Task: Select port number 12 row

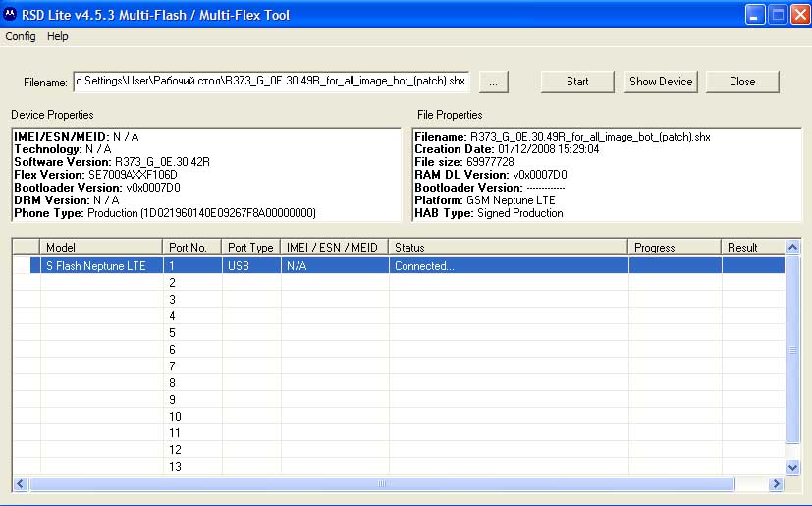Action: coord(399,449)
